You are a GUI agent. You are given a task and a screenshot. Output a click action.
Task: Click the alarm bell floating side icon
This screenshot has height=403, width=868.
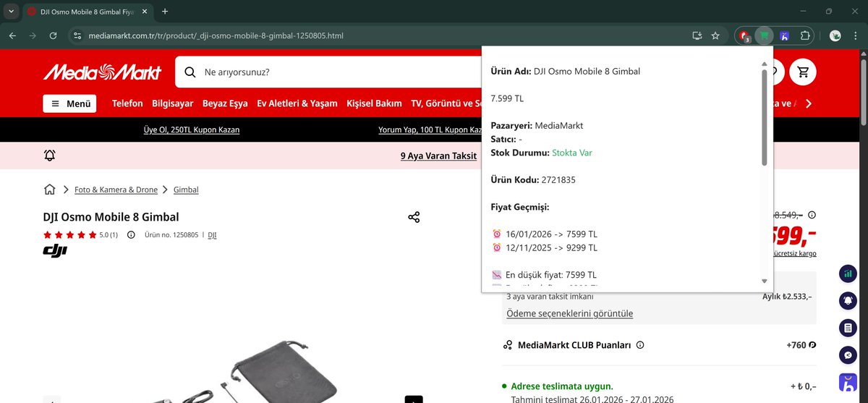pos(848,300)
